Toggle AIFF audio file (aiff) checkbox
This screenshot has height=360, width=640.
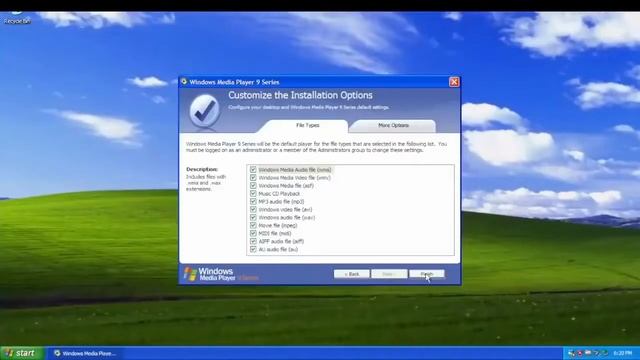click(x=253, y=241)
